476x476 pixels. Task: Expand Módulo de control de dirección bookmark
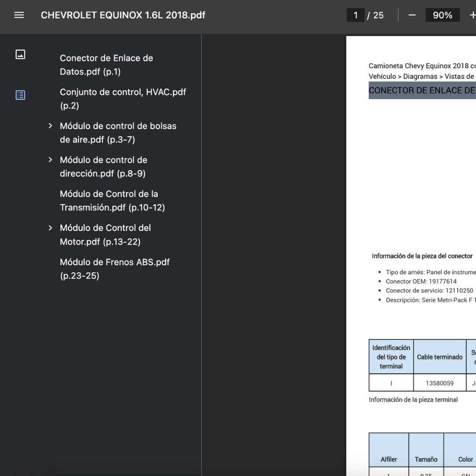click(x=50, y=160)
